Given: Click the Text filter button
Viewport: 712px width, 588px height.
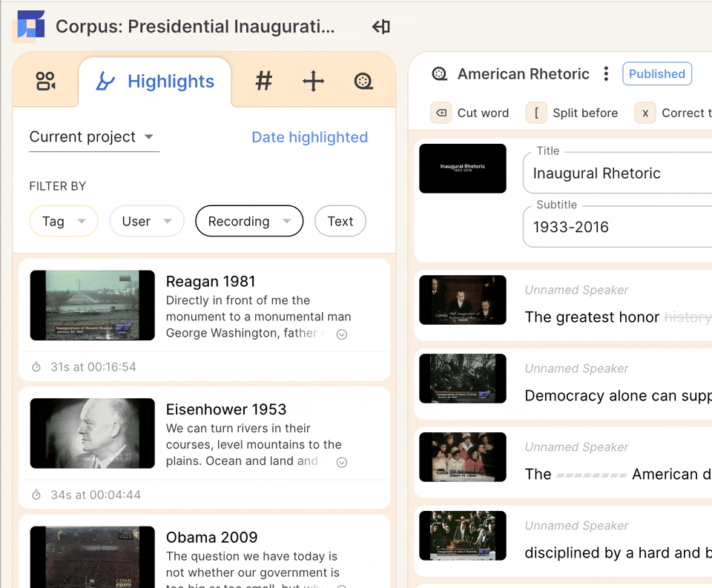Looking at the screenshot, I should (340, 221).
